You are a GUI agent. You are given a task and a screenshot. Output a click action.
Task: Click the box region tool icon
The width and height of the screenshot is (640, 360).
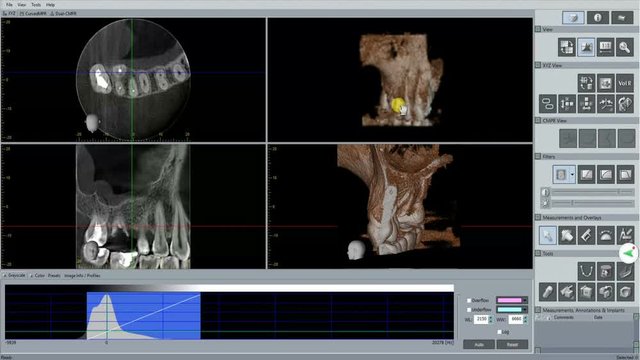coord(586,291)
